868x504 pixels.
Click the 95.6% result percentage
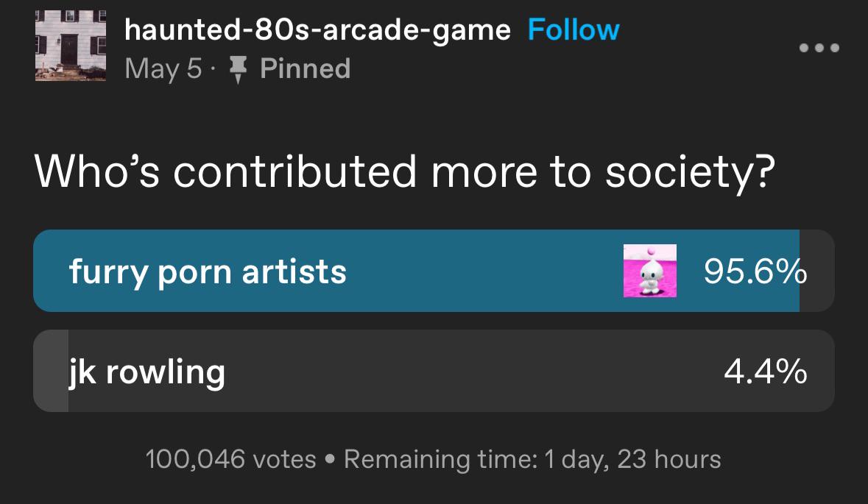[755, 271]
